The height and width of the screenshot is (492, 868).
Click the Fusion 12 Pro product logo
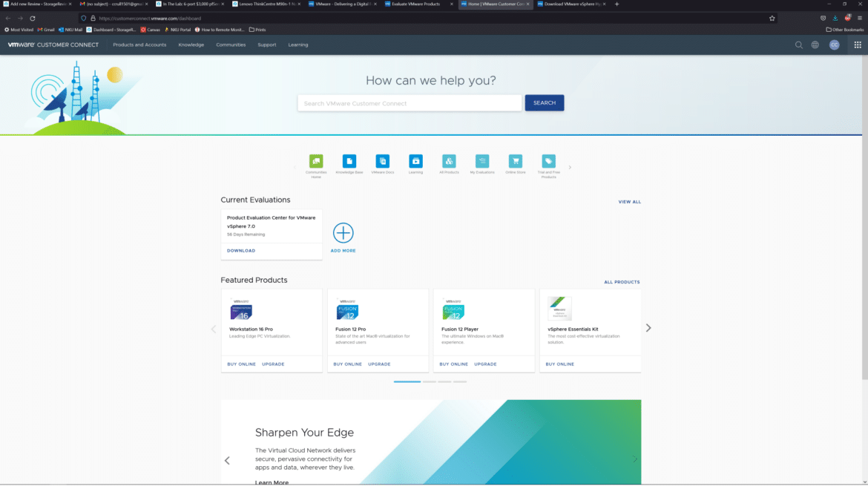[x=348, y=310]
